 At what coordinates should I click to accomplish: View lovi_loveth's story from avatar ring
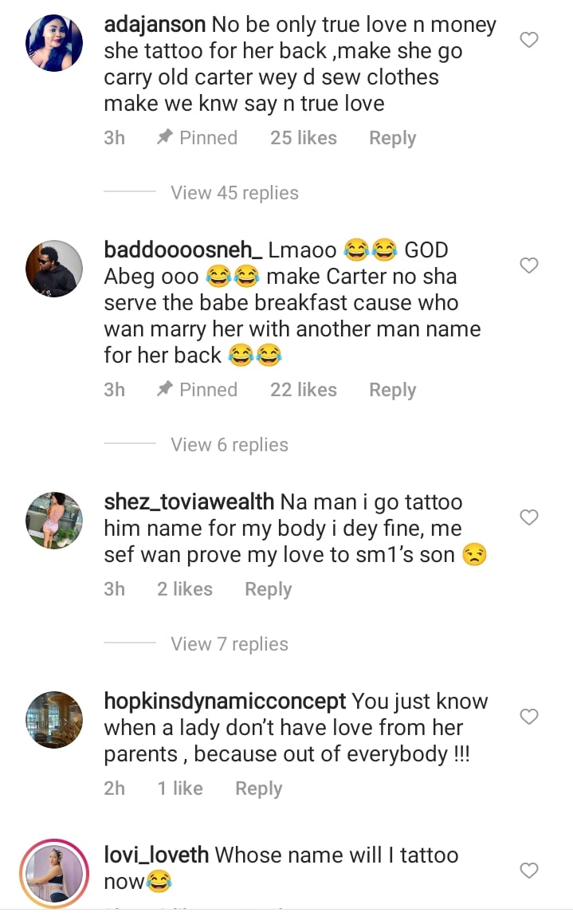point(54,874)
